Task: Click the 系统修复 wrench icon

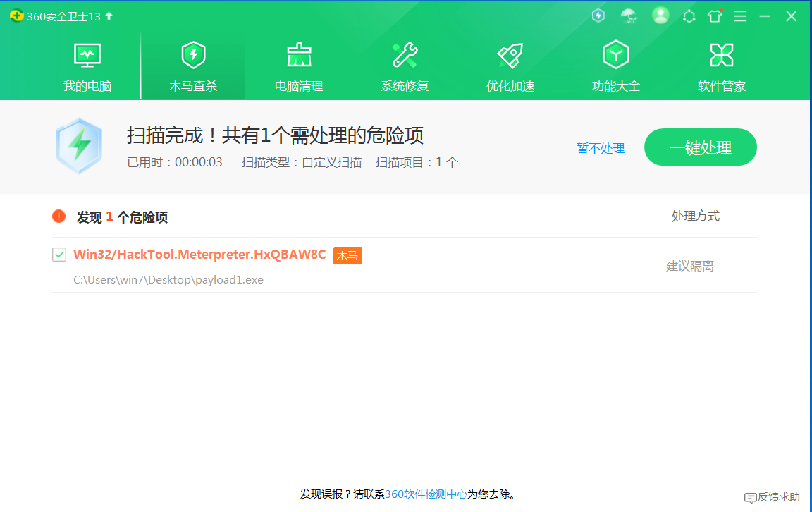Action: pos(405,55)
